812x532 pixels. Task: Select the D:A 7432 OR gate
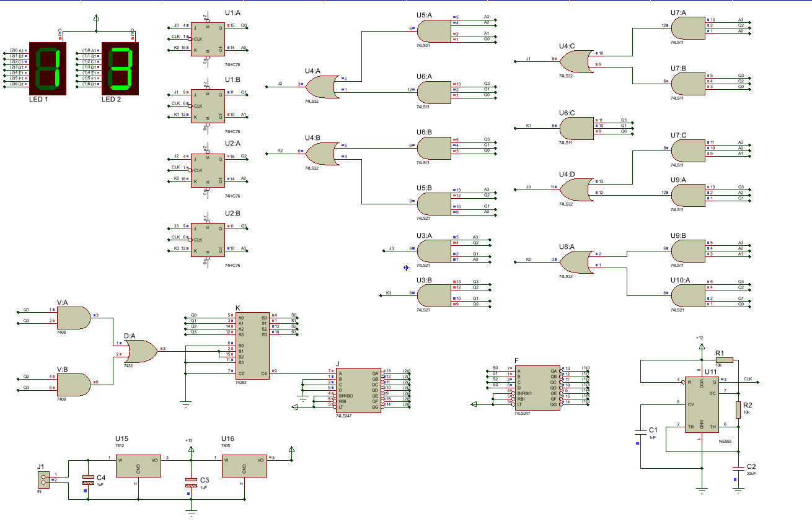click(141, 352)
